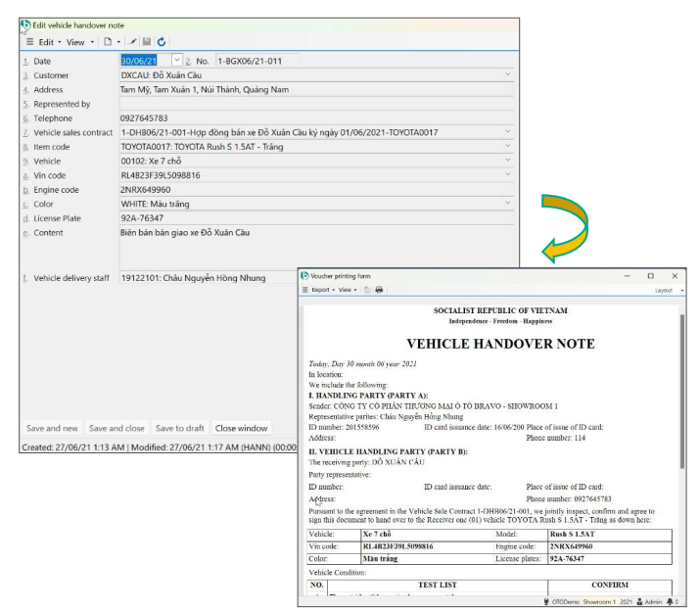700x610 pixels.
Task: Click the Close window button
Action: pyautogui.click(x=241, y=428)
